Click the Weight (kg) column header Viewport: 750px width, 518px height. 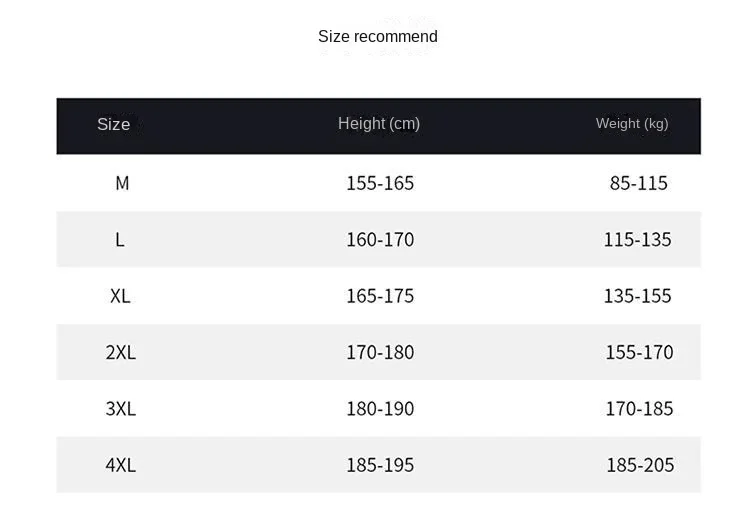coord(632,124)
